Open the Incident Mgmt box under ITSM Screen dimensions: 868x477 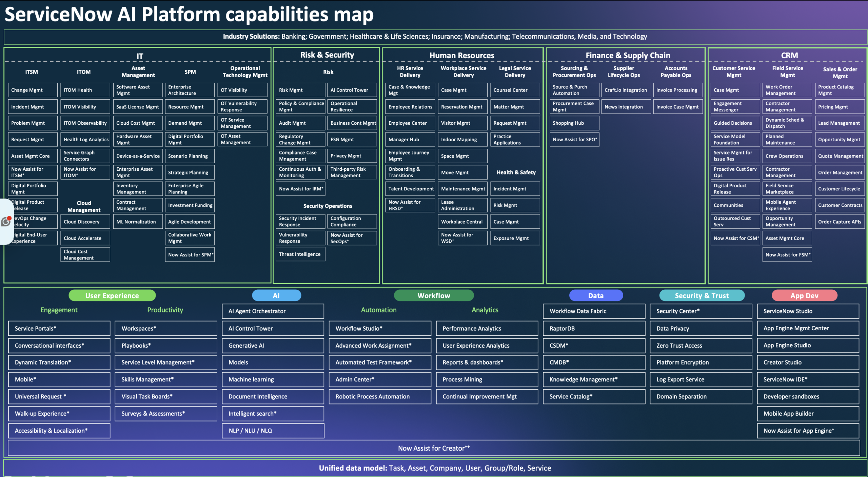pos(32,107)
